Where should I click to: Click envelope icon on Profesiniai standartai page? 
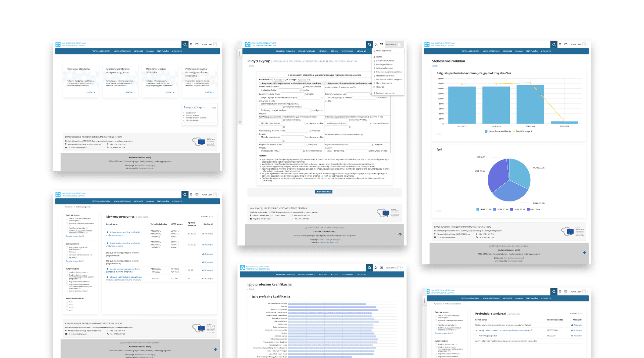(x=566, y=292)
